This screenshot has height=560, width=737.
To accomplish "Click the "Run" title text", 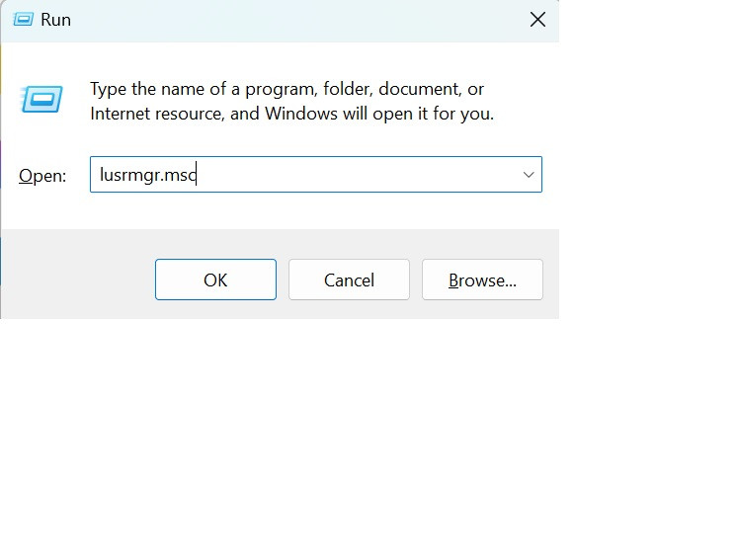I will (x=56, y=20).
